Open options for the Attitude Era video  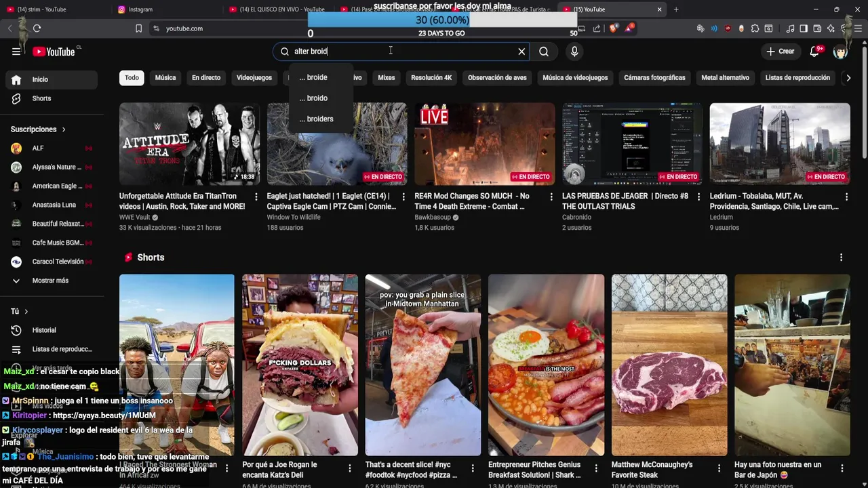point(256,197)
